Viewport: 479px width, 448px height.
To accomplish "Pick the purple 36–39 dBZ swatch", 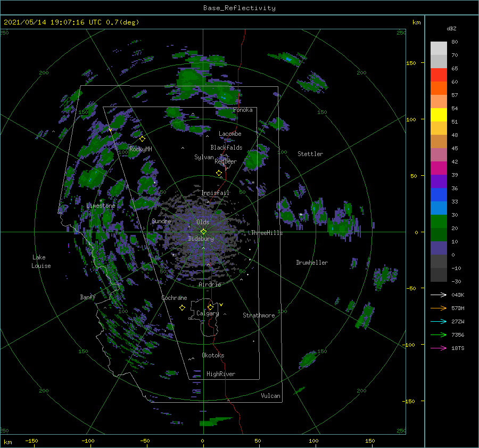I will [x=439, y=182].
